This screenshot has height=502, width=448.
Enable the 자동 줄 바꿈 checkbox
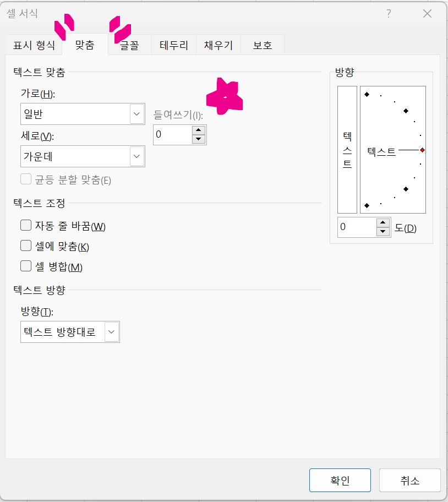point(25,225)
